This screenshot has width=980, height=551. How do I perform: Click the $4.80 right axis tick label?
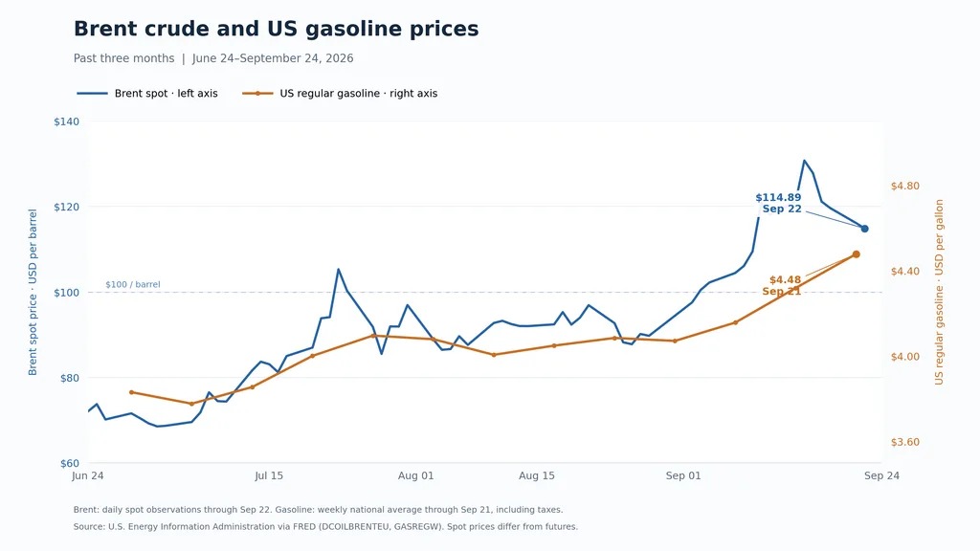pyautogui.click(x=905, y=187)
